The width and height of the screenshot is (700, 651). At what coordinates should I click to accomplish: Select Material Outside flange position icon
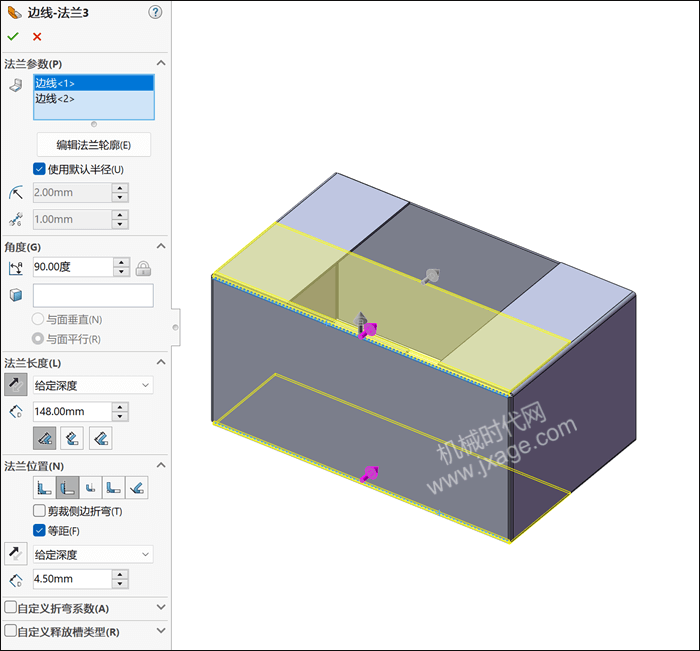point(67,488)
